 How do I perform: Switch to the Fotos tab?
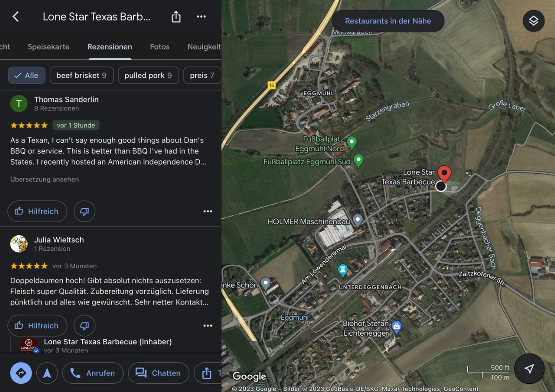coord(159,47)
